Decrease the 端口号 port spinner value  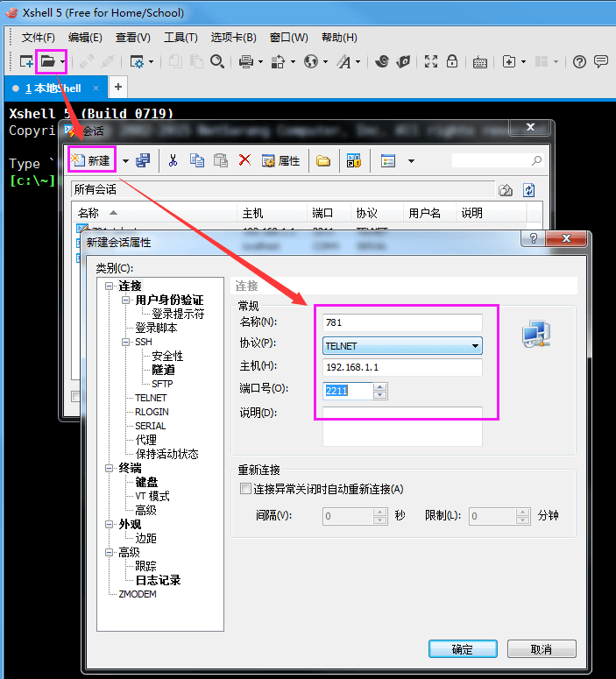tap(380, 395)
